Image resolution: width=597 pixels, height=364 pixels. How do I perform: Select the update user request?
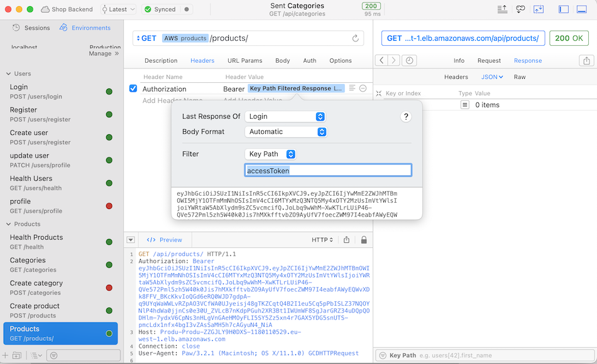click(x=61, y=160)
